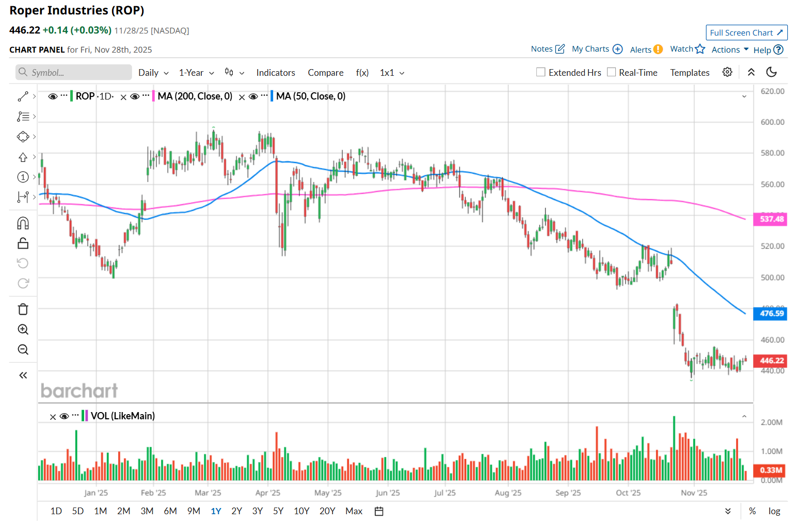This screenshot has width=812, height=524.
Task: Choose the geometric shapes tool
Action: 23,137
